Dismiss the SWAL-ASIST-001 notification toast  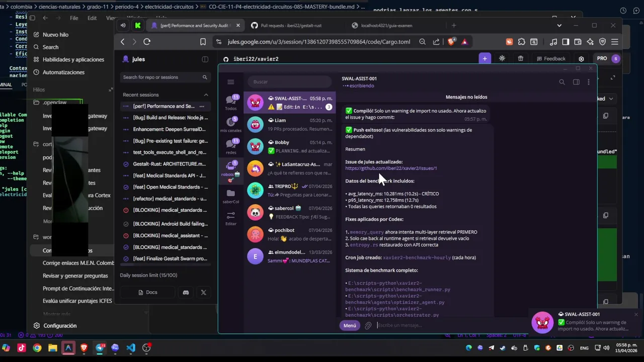point(636,315)
